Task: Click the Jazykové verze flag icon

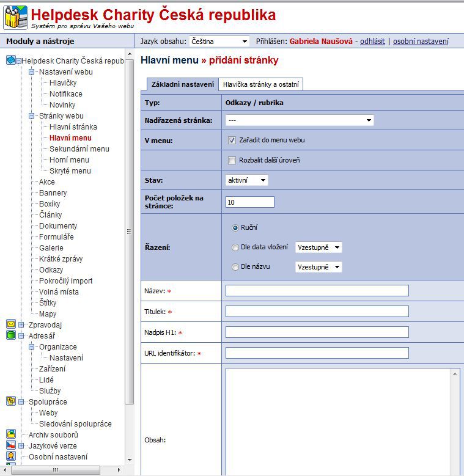Action: pos(11,445)
